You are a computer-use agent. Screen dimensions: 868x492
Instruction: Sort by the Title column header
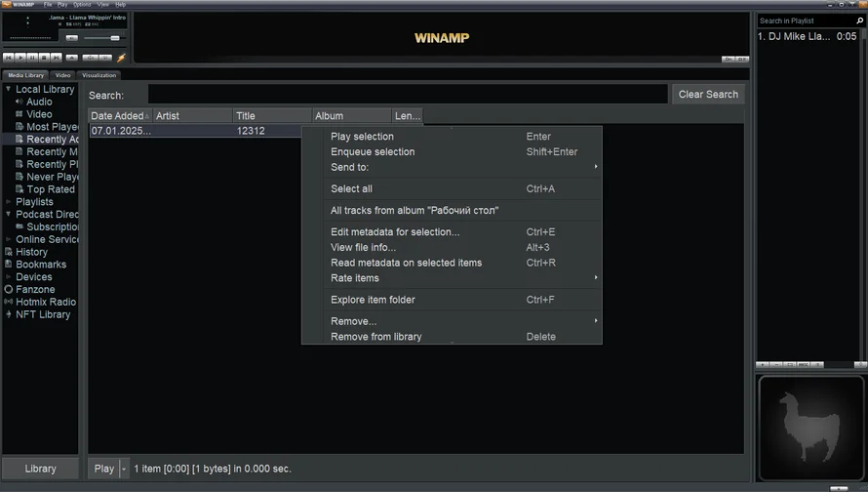point(272,116)
